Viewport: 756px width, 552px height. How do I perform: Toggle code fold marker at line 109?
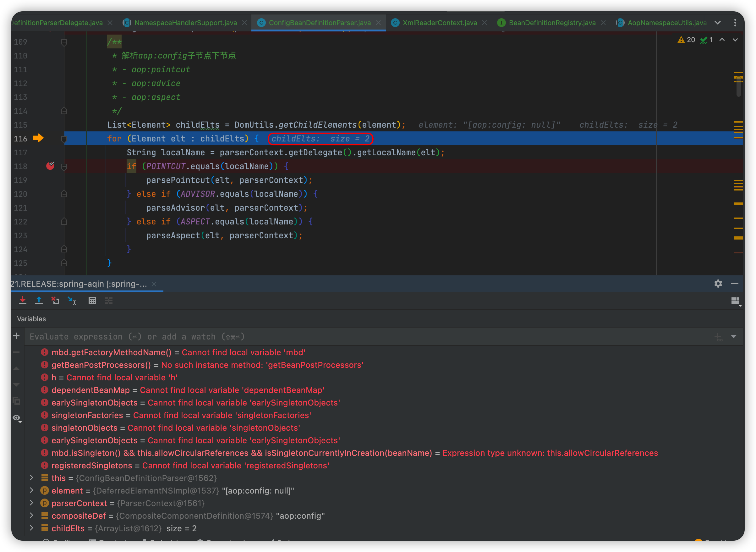[x=64, y=42]
